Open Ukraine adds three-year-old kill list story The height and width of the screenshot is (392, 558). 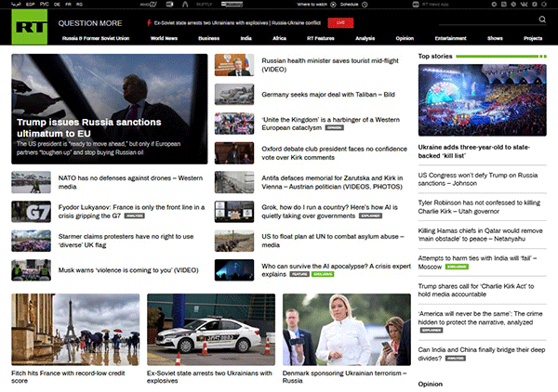[474, 151]
